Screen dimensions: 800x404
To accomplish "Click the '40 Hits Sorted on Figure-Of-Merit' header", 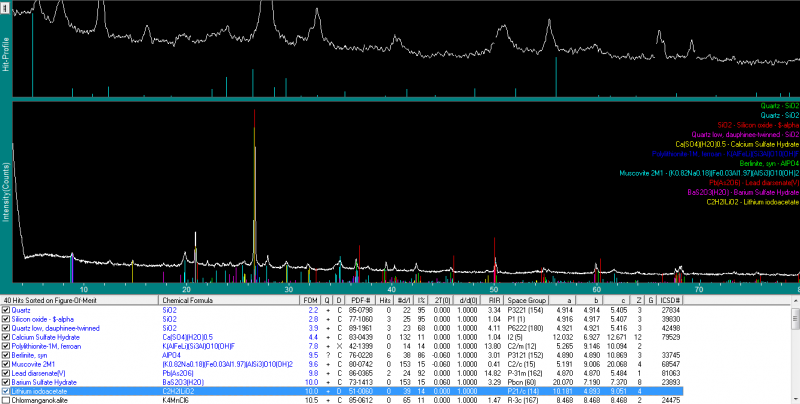I will coord(80,300).
